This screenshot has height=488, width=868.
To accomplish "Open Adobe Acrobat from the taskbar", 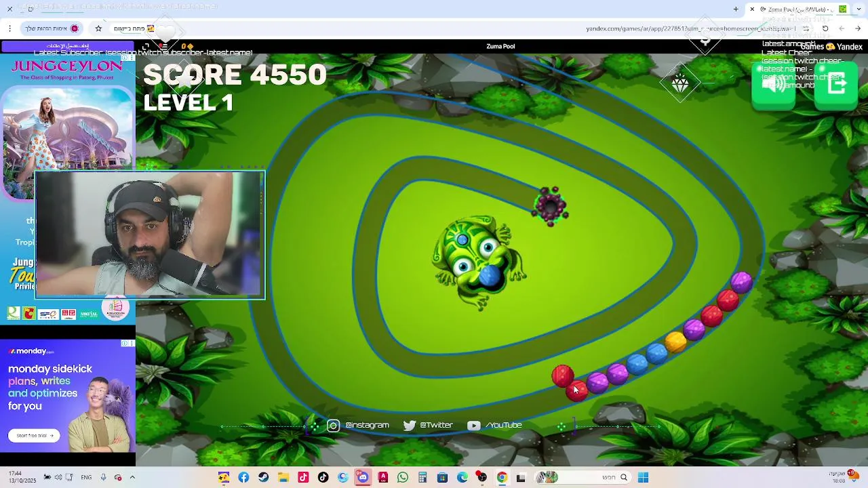I will click(x=382, y=477).
